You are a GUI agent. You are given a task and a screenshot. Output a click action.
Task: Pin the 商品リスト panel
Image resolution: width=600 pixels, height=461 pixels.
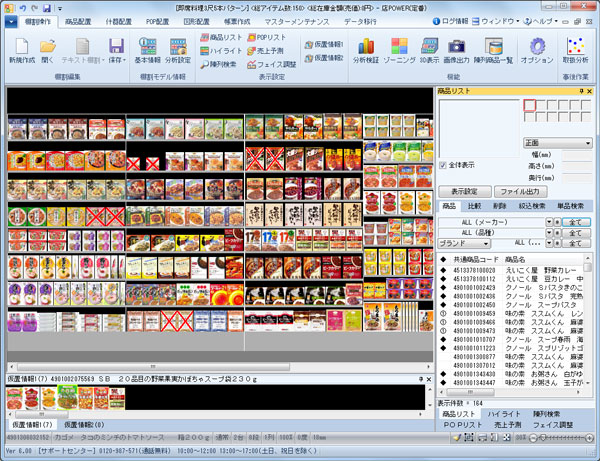pyautogui.click(x=581, y=91)
